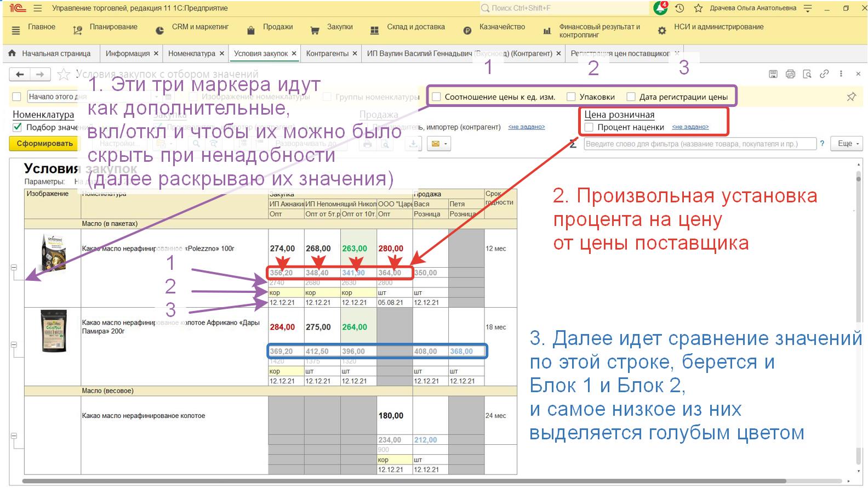The height and width of the screenshot is (492, 868).
Task: Click the не задано link beside Процент наценки
Action: point(690,127)
